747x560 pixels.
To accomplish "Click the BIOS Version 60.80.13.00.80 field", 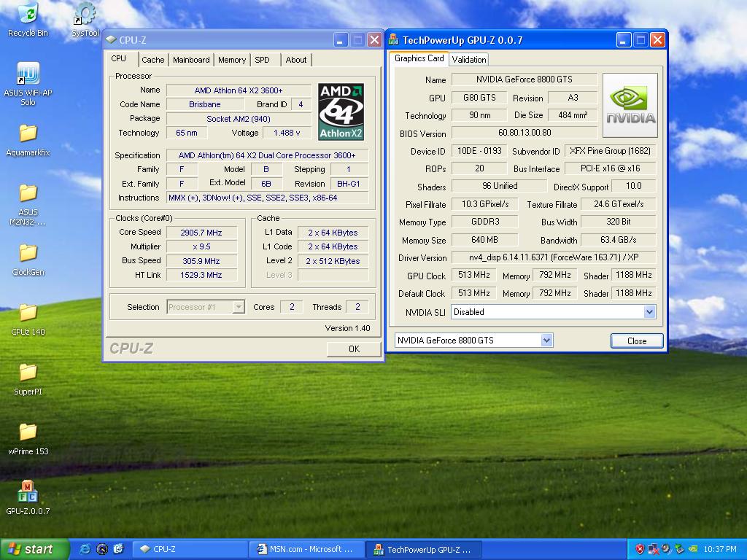I will click(524, 133).
